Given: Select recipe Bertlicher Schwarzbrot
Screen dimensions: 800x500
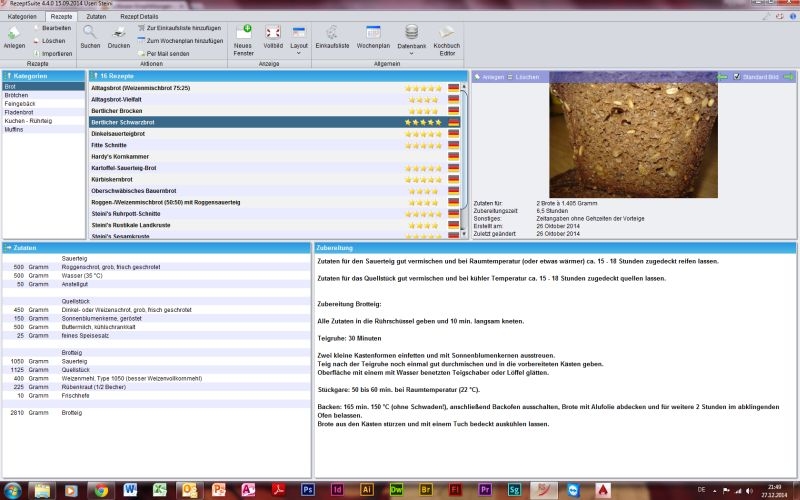Looking at the screenshot, I should [x=274, y=122].
